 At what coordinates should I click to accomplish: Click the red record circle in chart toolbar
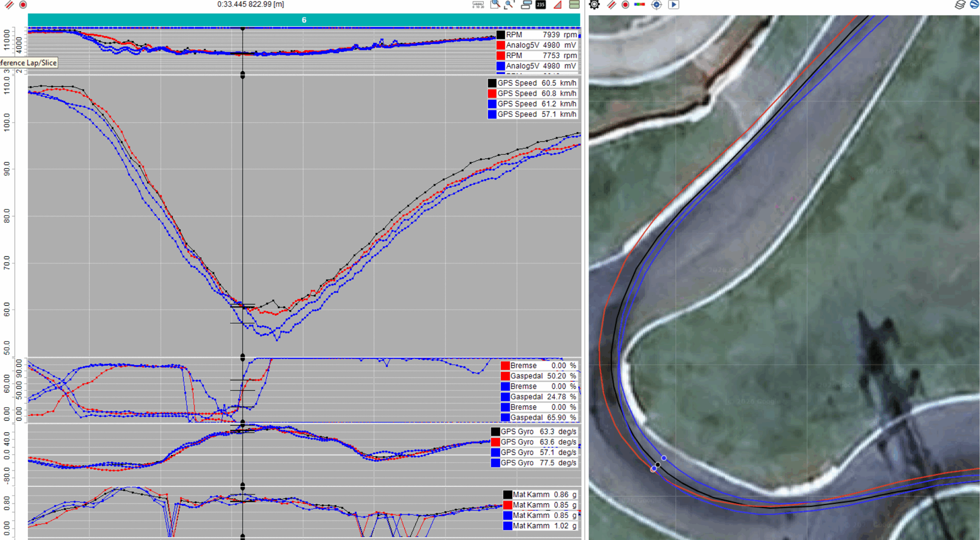23,5
